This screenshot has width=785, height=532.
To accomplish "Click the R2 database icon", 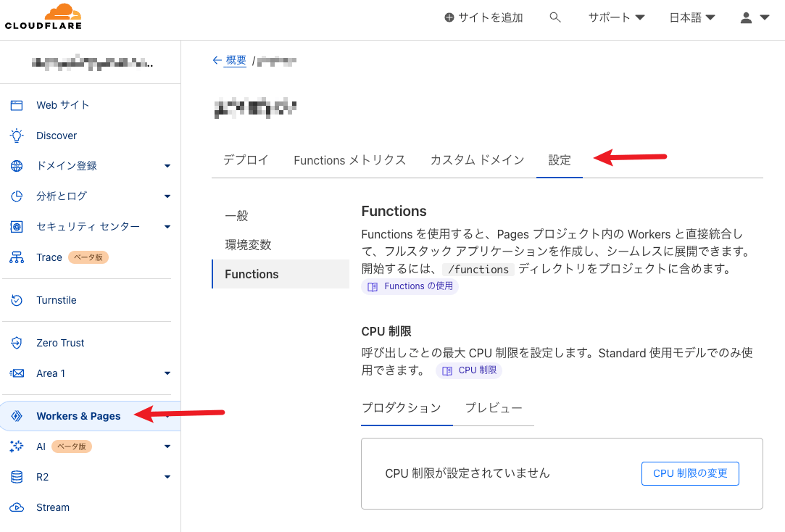I will click(17, 477).
